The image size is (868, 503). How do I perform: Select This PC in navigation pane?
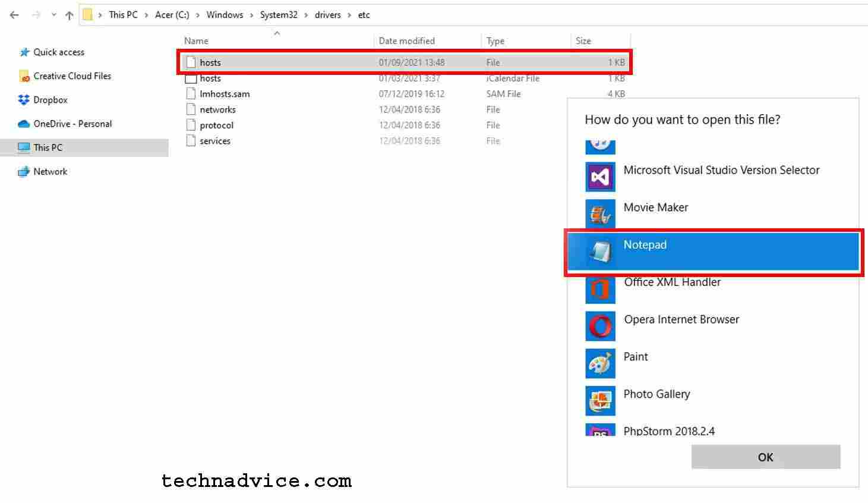point(84,147)
